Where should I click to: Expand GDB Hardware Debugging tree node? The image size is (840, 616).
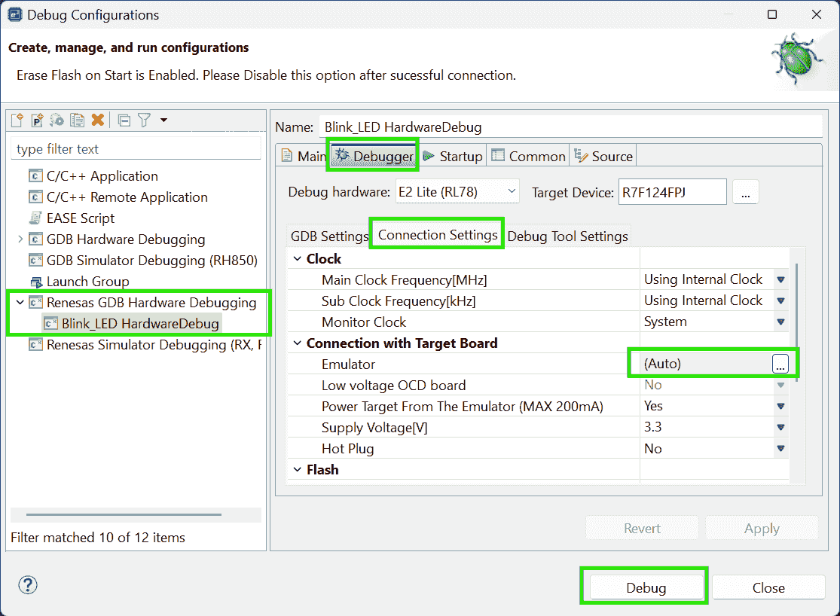pyautogui.click(x=20, y=239)
